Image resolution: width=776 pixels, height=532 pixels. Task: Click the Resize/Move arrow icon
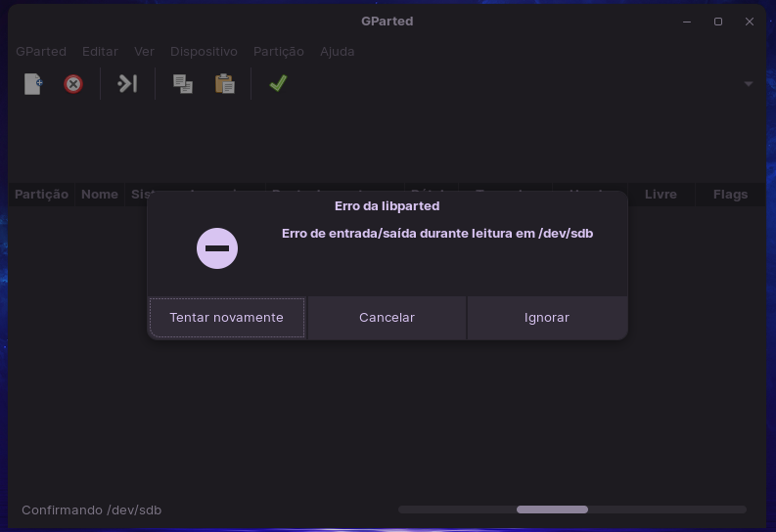click(x=127, y=83)
